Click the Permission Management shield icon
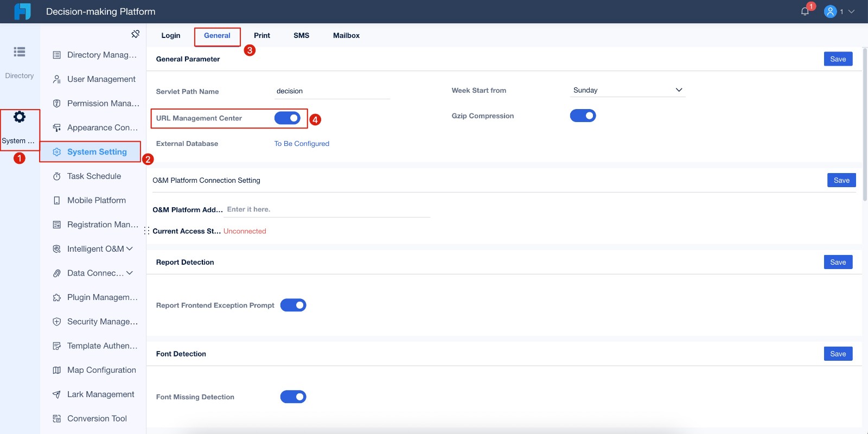This screenshot has width=868, height=434. (x=56, y=104)
